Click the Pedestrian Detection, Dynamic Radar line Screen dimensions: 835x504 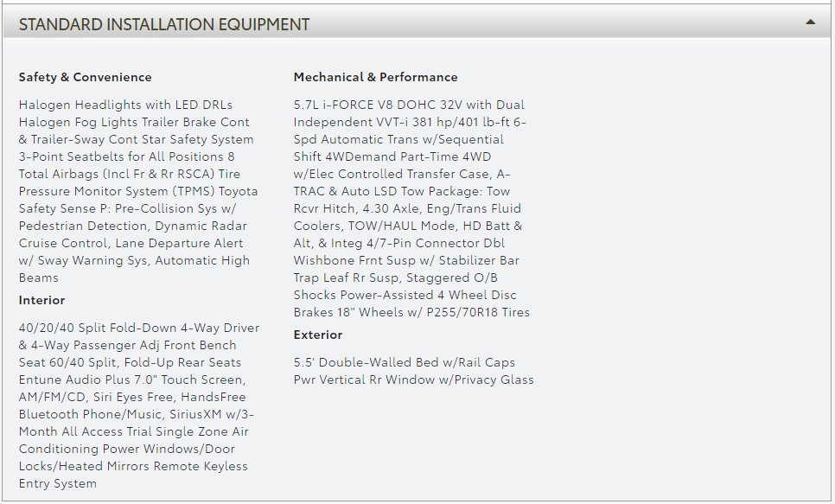click(131, 226)
